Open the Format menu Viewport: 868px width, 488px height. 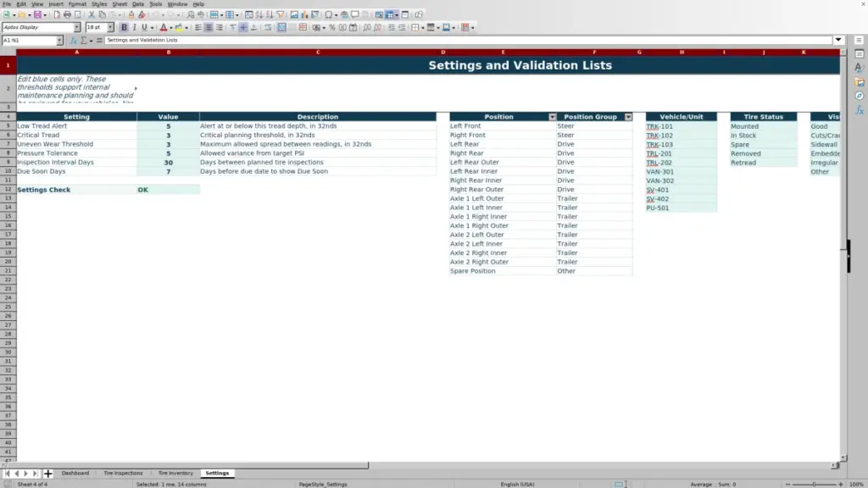click(77, 4)
